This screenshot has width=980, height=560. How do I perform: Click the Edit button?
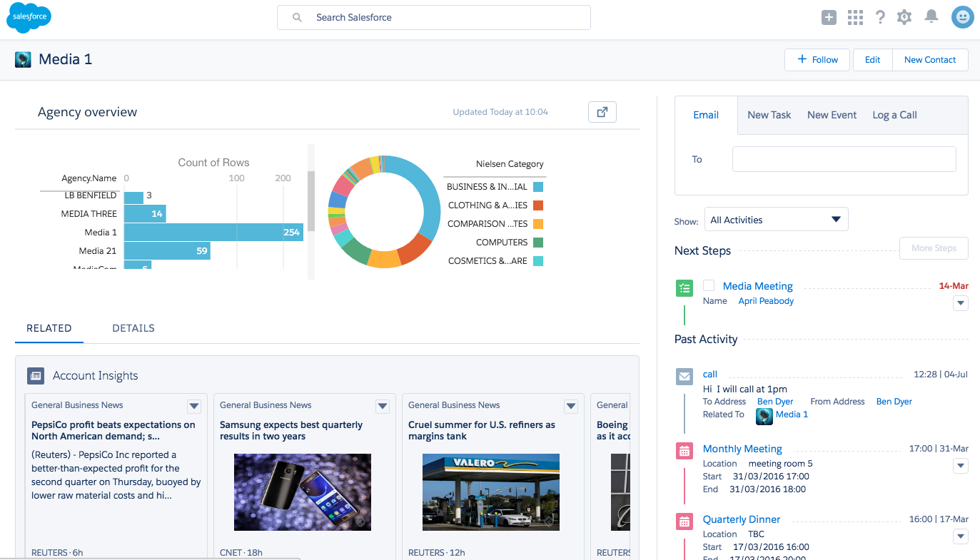point(873,60)
